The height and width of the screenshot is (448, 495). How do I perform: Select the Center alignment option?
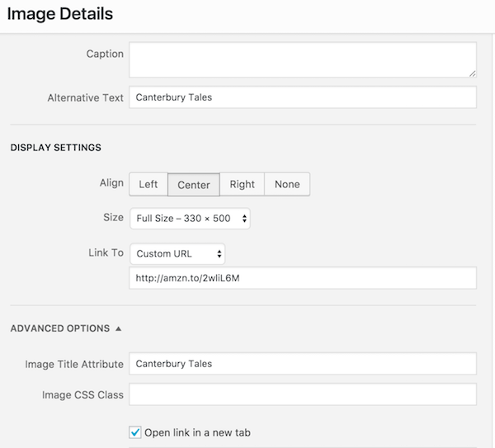(x=194, y=184)
